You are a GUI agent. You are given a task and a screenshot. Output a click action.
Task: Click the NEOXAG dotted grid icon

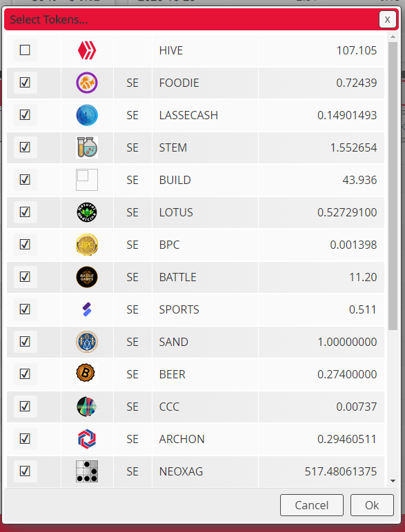point(87,471)
